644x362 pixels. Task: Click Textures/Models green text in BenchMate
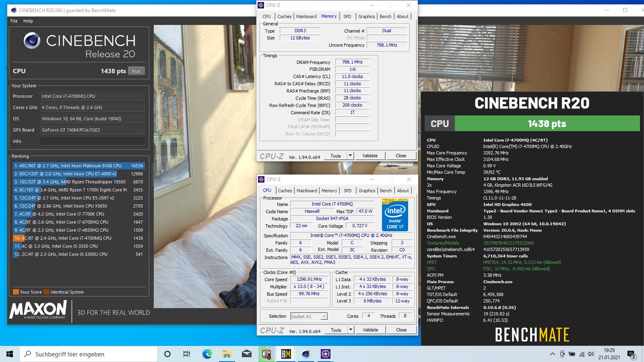coord(443,243)
